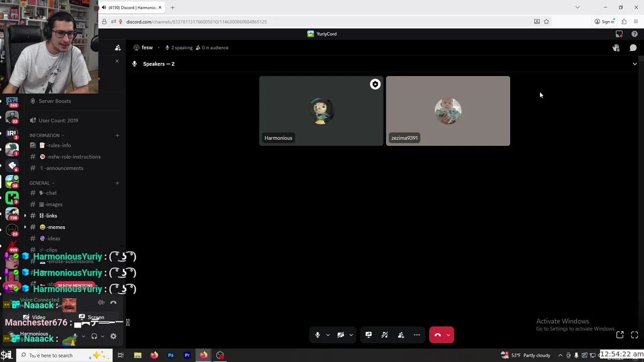Collapse the Speakers section chevron
Screen dimensions: 644x362
[635, 64]
